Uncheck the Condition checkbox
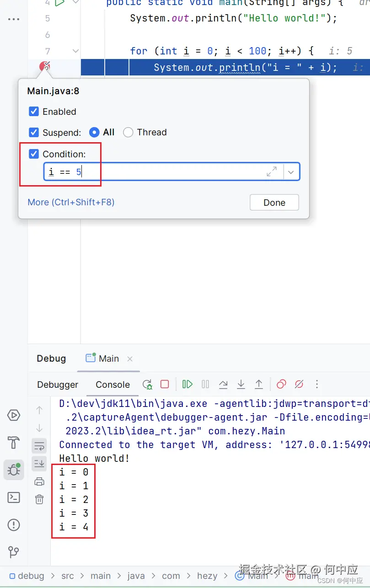This screenshot has width=370, height=588. coord(34,154)
